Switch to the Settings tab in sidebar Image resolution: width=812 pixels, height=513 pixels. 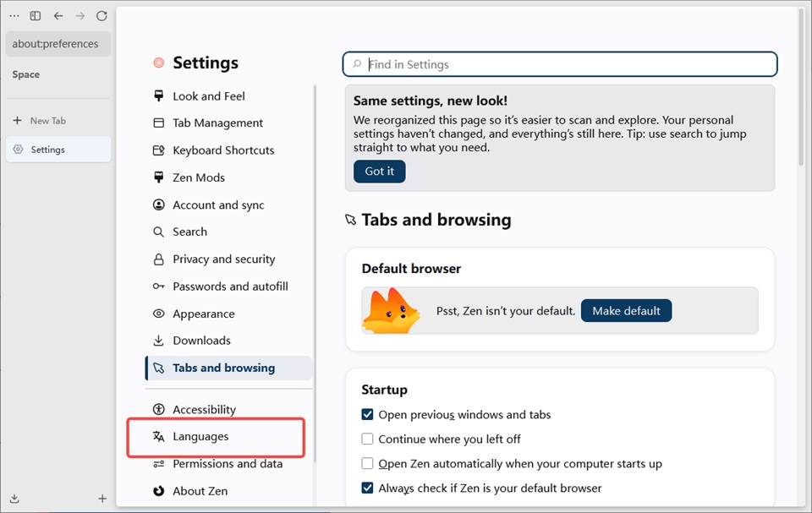pos(58,150)
